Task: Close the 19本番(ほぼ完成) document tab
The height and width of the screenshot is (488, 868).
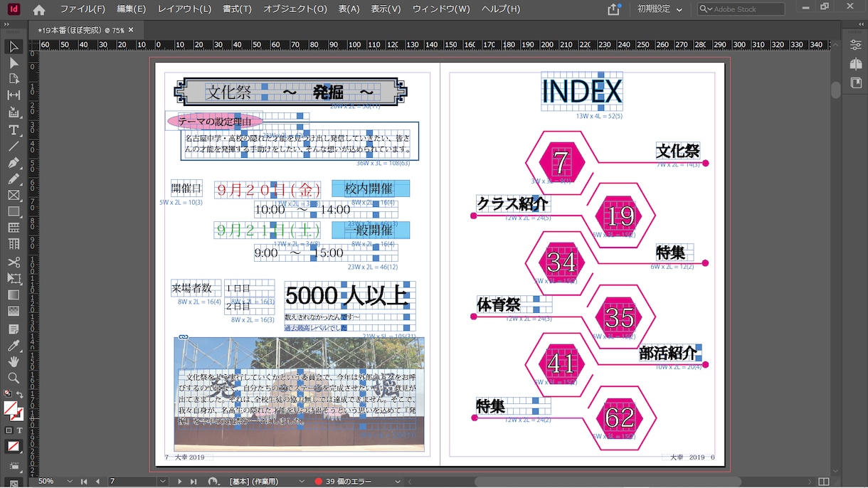Action: [132, 31]
